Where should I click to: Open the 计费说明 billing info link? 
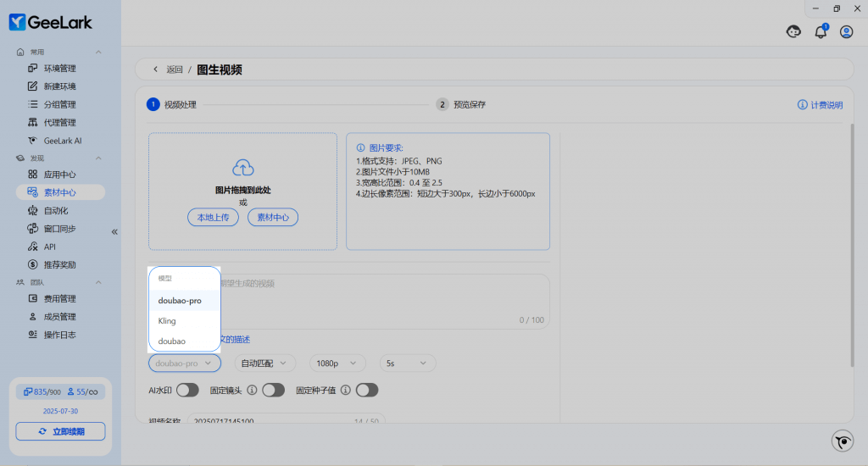820,105
